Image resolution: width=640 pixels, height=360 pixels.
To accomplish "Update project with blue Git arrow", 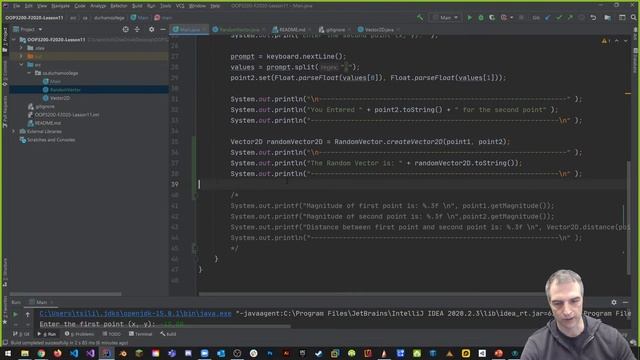I will pyautogui.click(x=548, y=18).
